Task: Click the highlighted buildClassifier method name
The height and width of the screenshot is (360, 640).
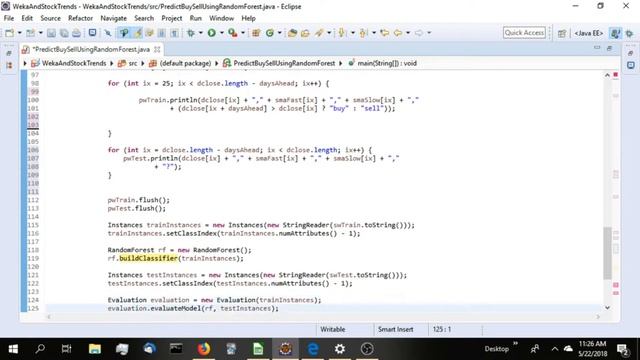Action: tap(149, 258)
